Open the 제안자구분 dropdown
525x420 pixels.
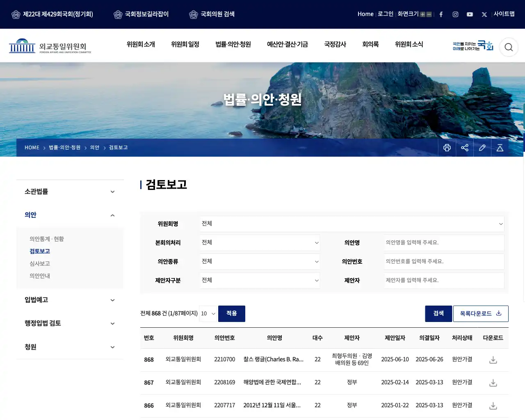(260, 281)
